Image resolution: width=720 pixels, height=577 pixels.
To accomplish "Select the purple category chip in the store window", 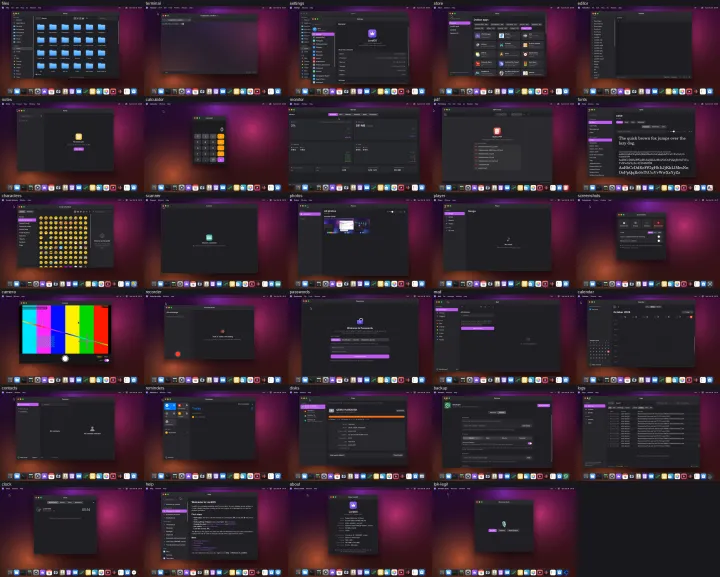I will 526,28.
